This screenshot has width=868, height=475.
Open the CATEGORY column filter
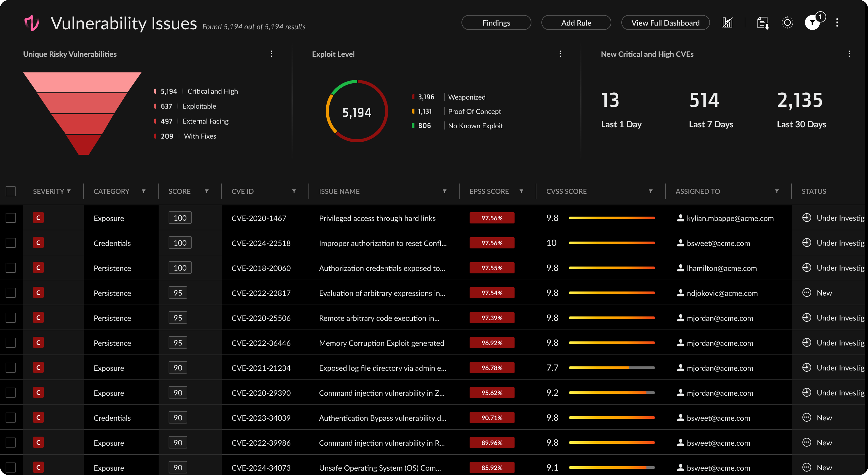(x=144, y=191)
